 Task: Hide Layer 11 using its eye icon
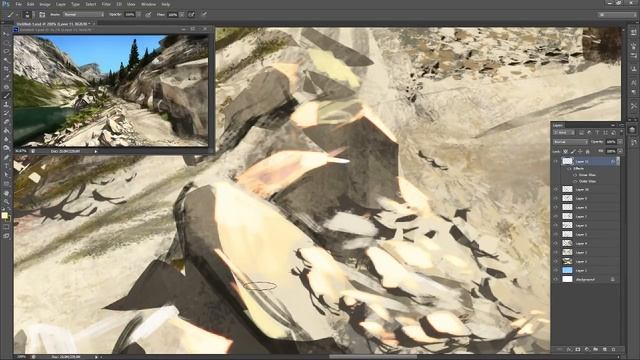(x=556, y=162)
